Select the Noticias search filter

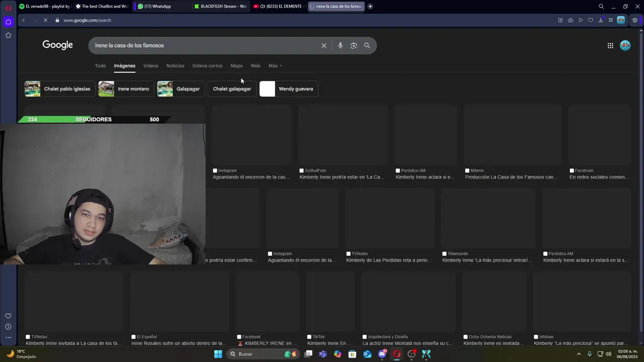click(175, 66)
